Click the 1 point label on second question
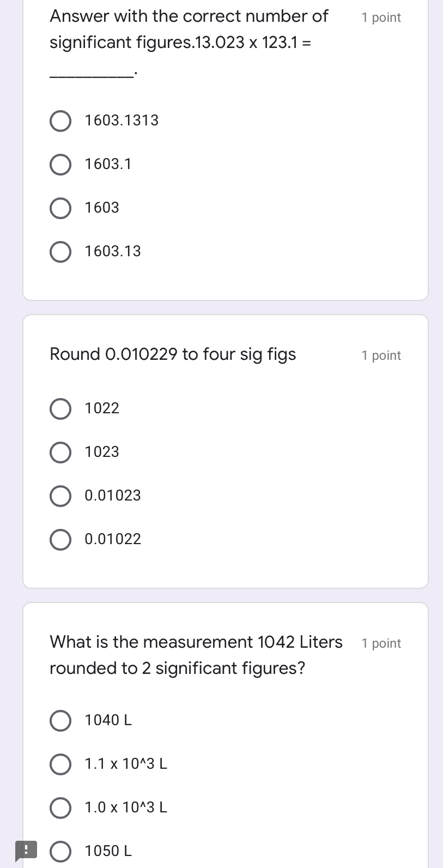Viewport: 443px width, 868px height. (381, 355)
